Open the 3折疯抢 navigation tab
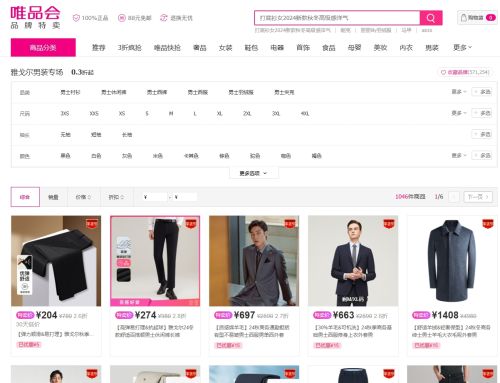 tap(130, 48)
